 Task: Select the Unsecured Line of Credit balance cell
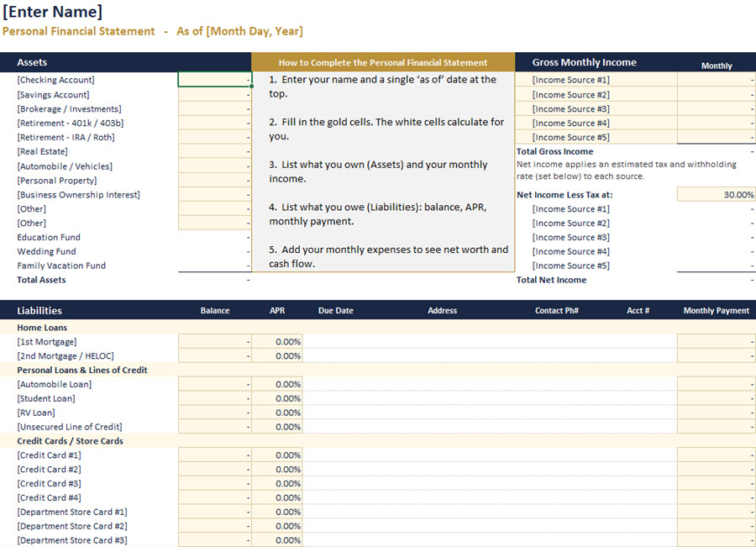214,427
